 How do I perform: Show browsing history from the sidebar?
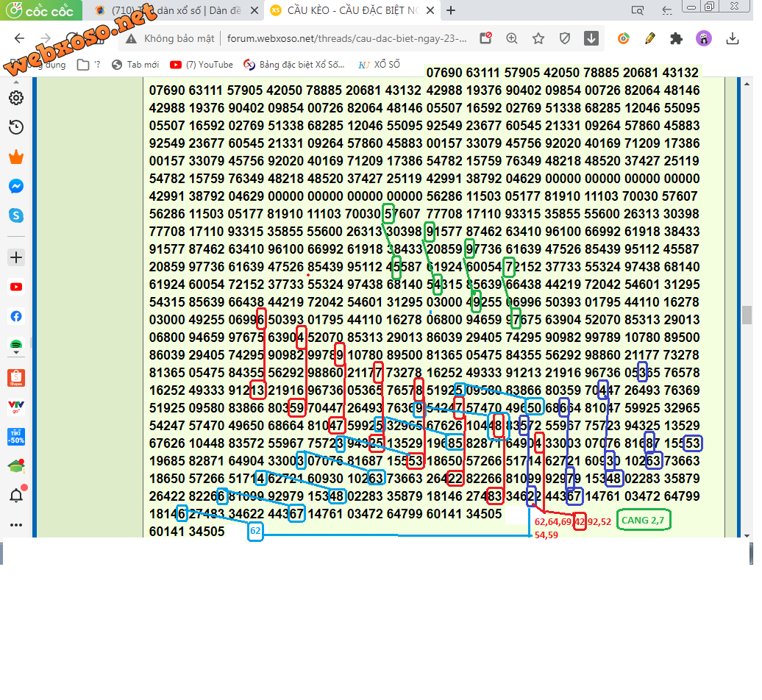[16, 128]
